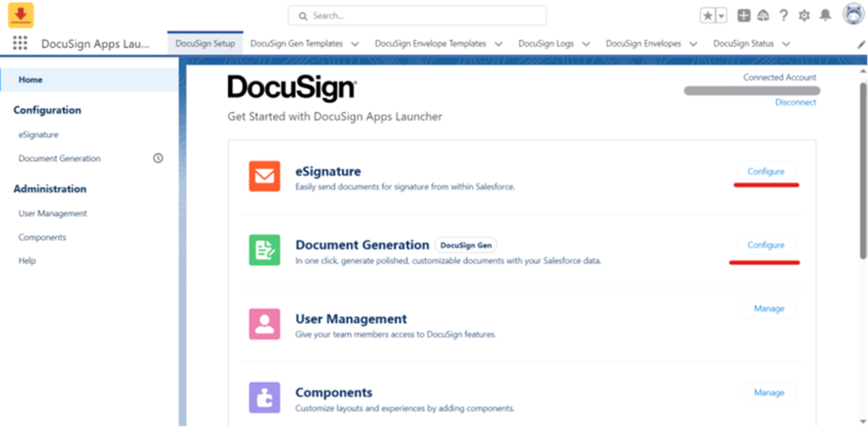Open the Salesforce cloud guidance icon
The height and width of the screenshot is (427, 868).
click(x=763, y=16)
